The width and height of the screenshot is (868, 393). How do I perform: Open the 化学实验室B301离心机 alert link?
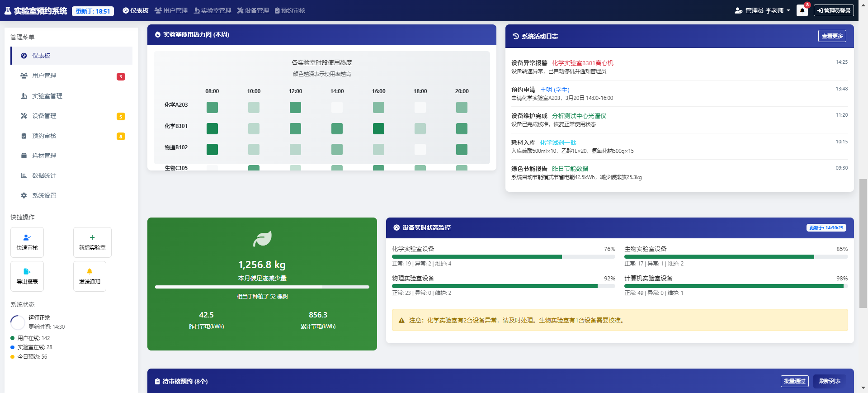tap(583, 63)
